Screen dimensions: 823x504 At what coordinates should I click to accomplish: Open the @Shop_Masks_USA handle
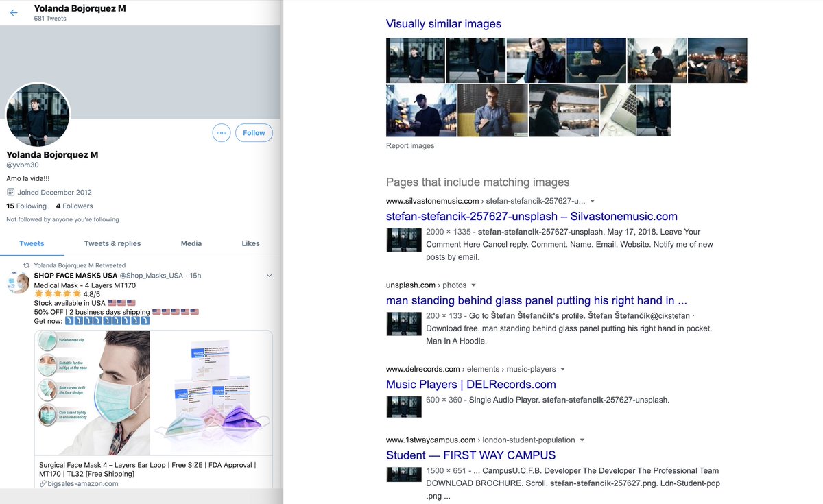click(x=152, y=276)
